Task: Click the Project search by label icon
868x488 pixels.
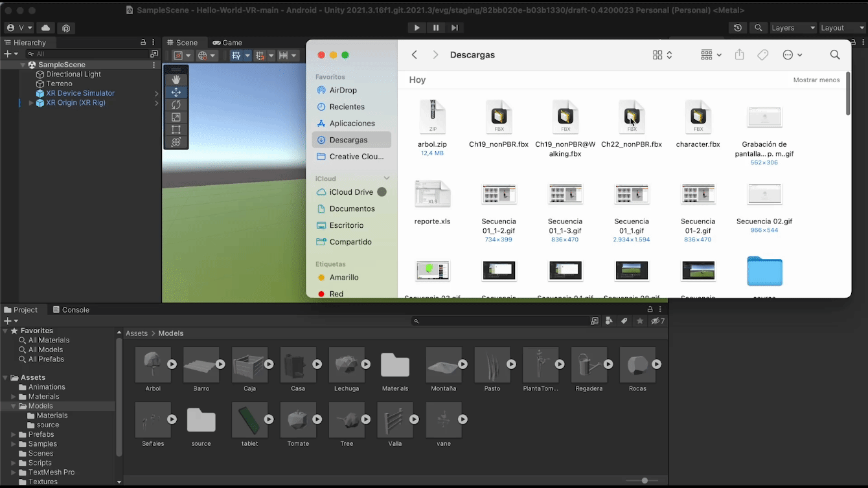Action: [624, 320]
